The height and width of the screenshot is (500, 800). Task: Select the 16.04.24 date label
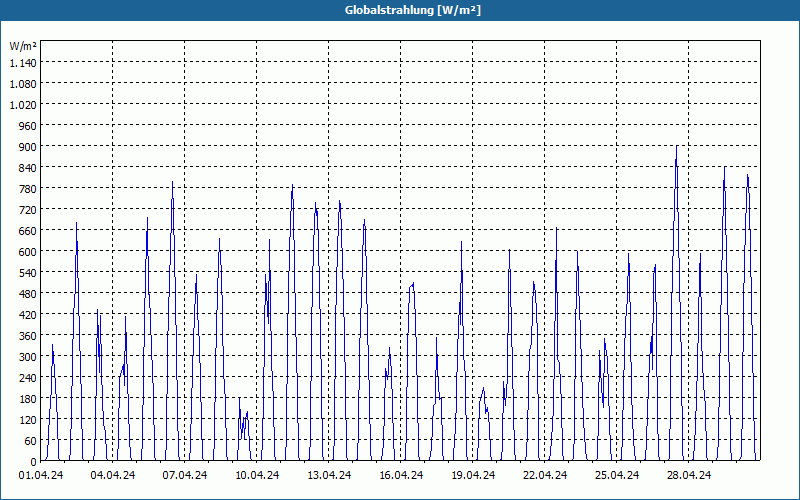[401, 475]
